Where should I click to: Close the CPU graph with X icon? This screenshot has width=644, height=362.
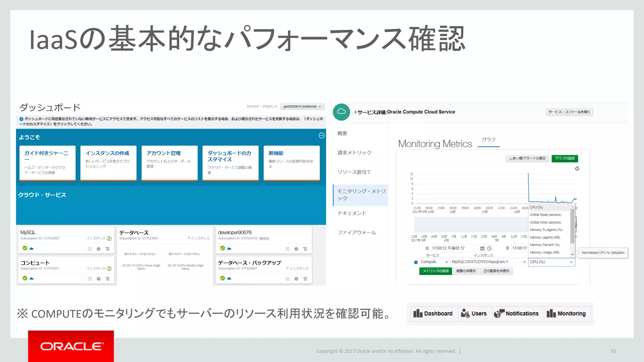[577, 169]
